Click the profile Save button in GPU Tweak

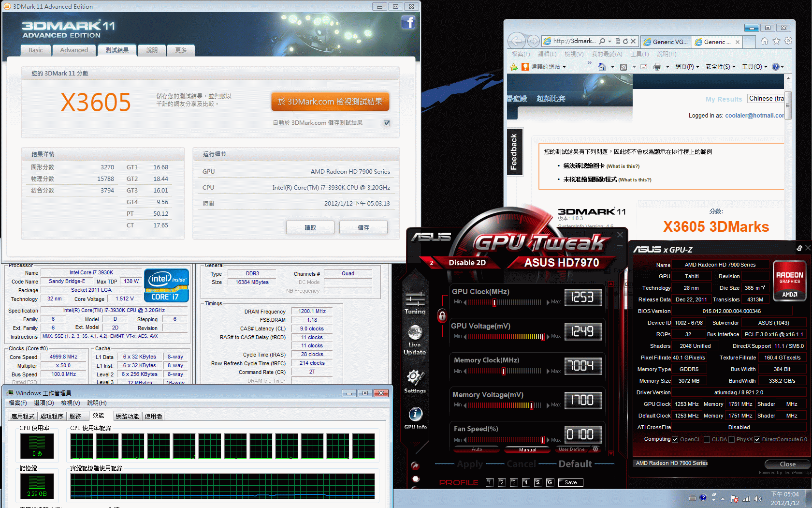click(x=571, y=482)
